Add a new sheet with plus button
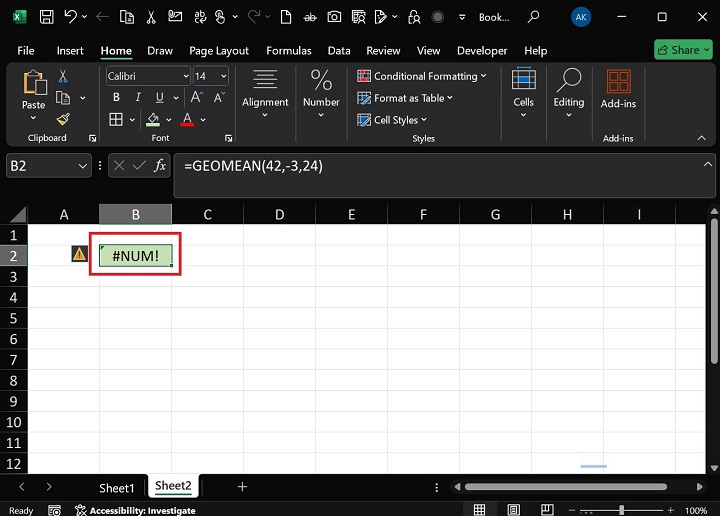720x516 pixels. click(242, 487)
